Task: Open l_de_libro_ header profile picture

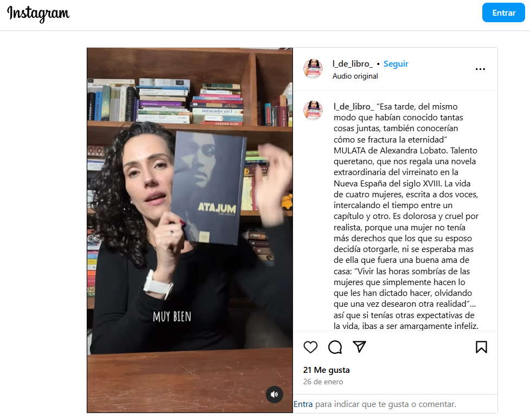Action: [x=313, y=68]
